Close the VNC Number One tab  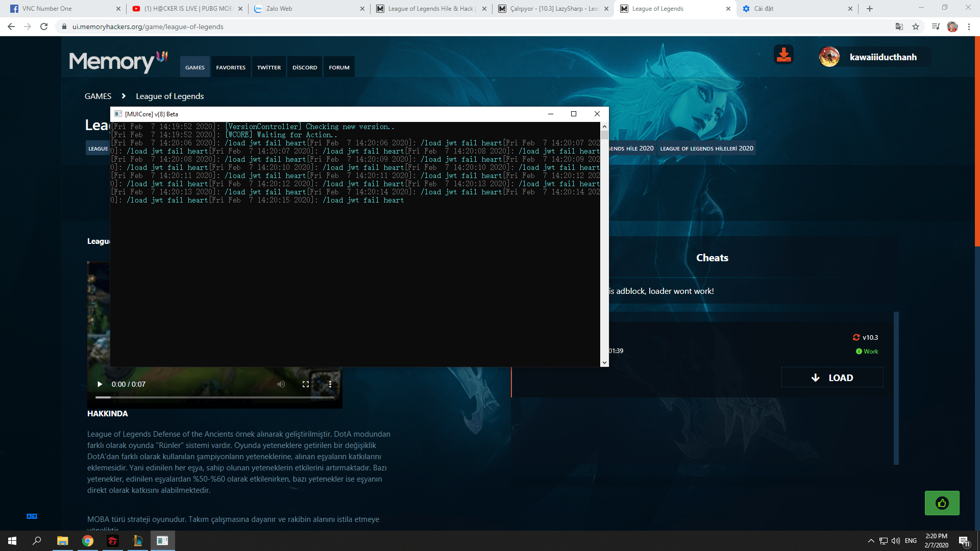(118, 9)
